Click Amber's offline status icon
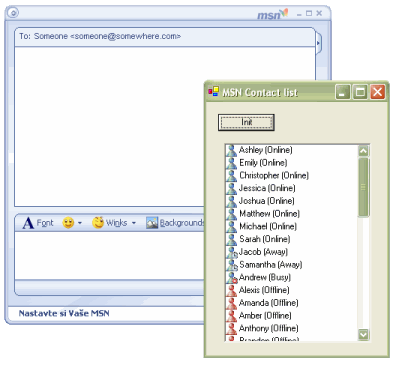 (231, 316)
